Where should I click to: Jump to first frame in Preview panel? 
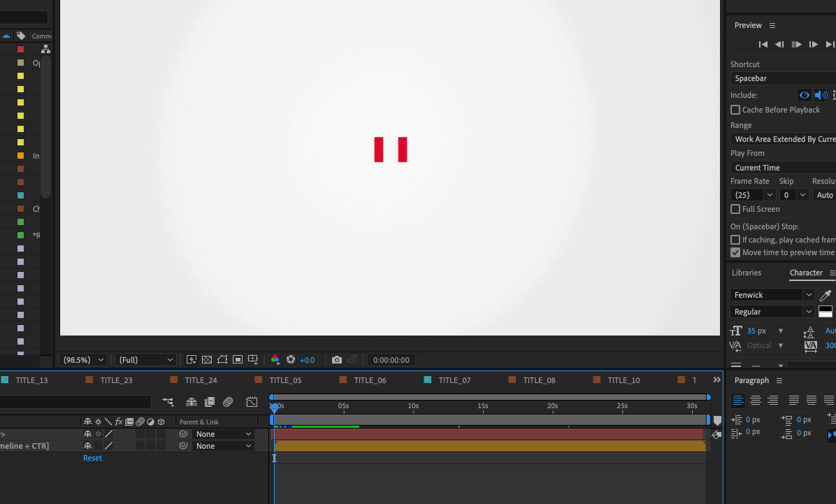click(x=763, y=45)
